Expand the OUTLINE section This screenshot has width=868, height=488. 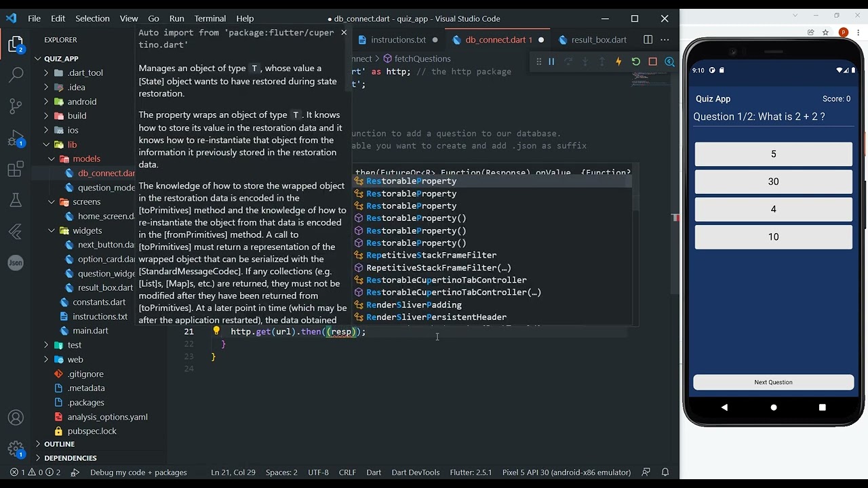point(59,444)
